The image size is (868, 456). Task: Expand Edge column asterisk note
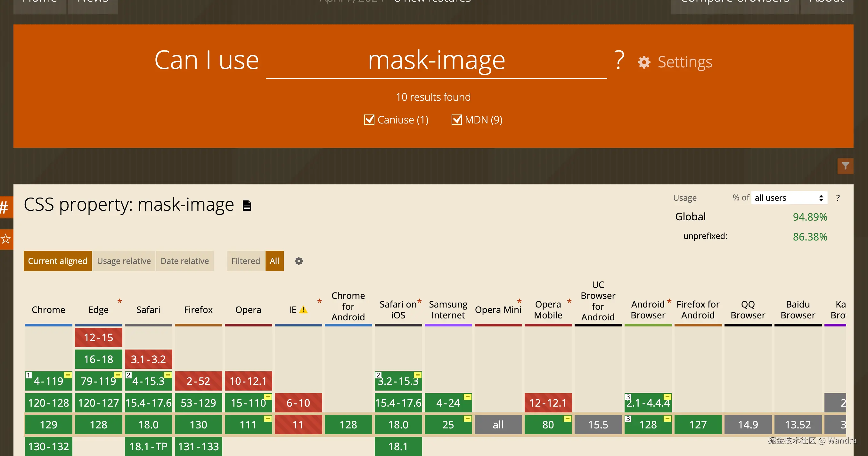pyautogui.click(x=119, y=301)
